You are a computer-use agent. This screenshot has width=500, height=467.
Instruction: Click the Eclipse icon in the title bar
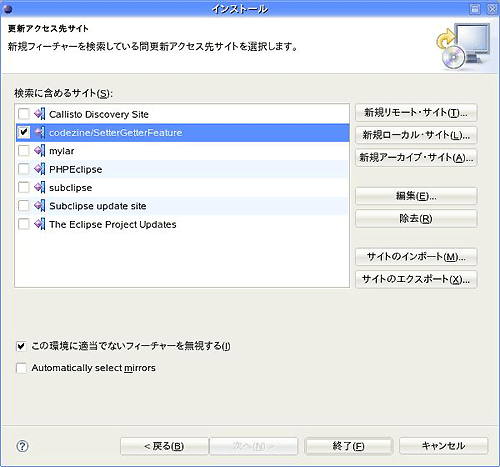[7, 9]
